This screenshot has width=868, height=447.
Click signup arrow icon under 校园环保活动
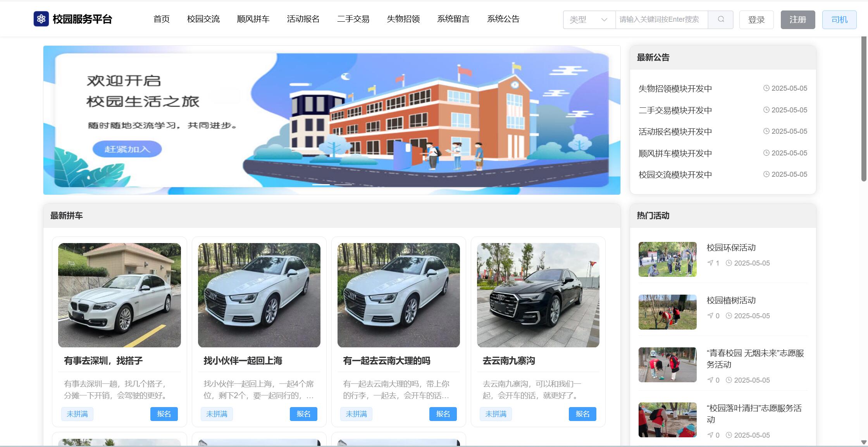(710, 263)
